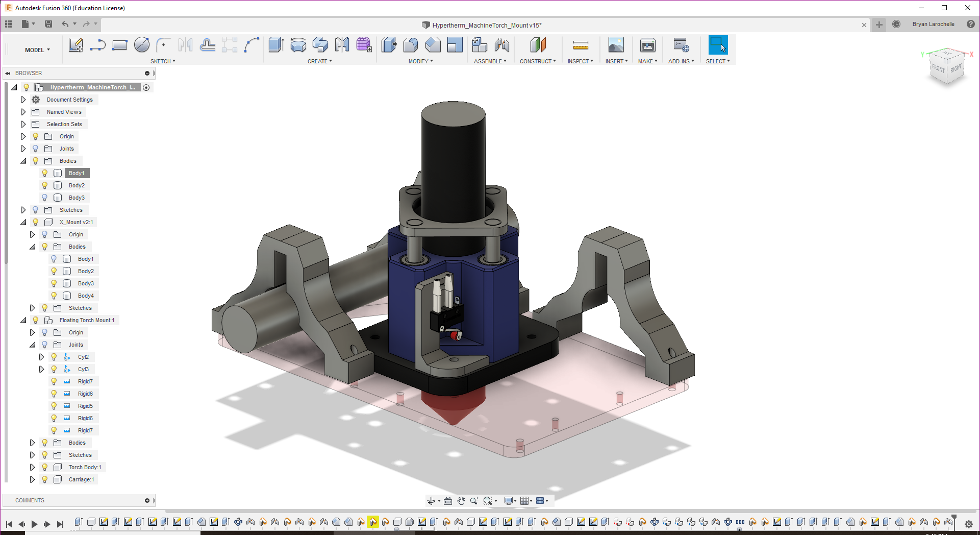The width and height of the screenshot is (980, 535).
Task: Click the Extrude tool icon
Action: (x=276, y=45)
